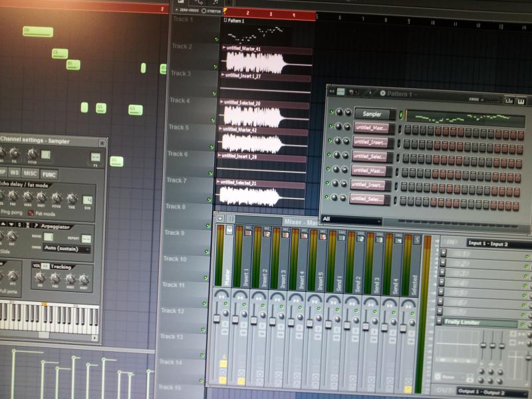Switch Tracking to the KB tab
This screenshot has width=532, height=399.
[x=45, y=266]
